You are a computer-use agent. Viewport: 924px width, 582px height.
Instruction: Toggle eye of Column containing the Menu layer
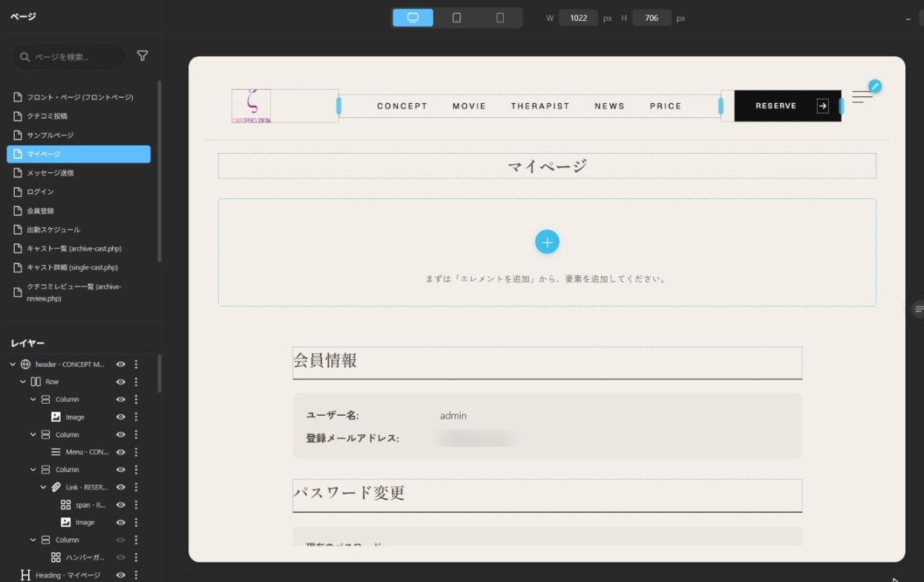(x=121, y=434)
